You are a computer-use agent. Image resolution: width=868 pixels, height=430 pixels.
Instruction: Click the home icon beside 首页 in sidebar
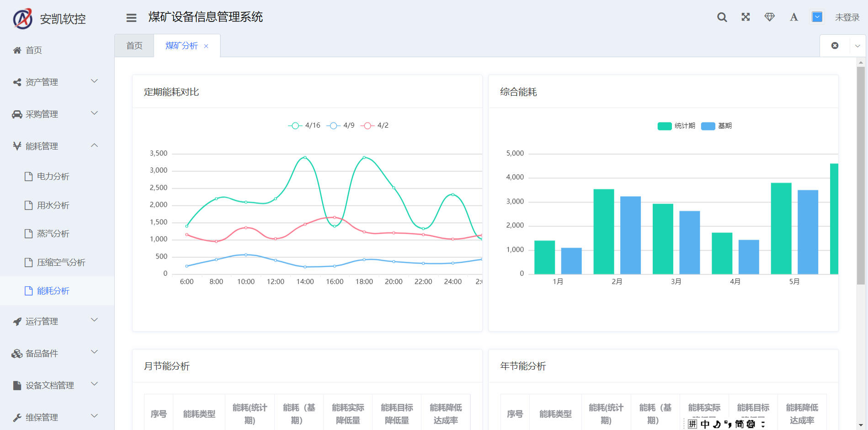(x=17, y=50)
